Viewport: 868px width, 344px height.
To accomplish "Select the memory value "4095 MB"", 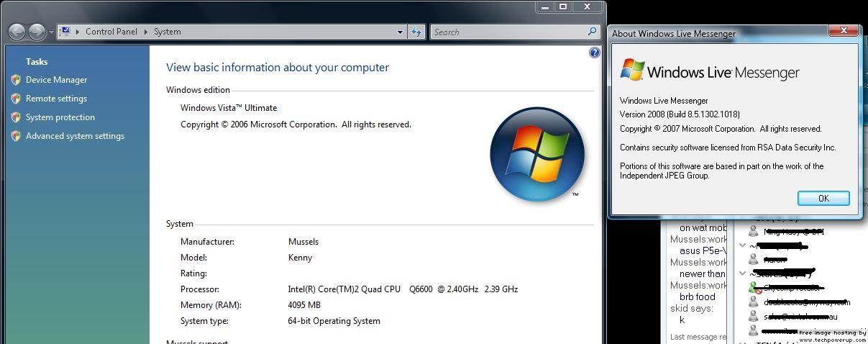I will tap(304, 305).
